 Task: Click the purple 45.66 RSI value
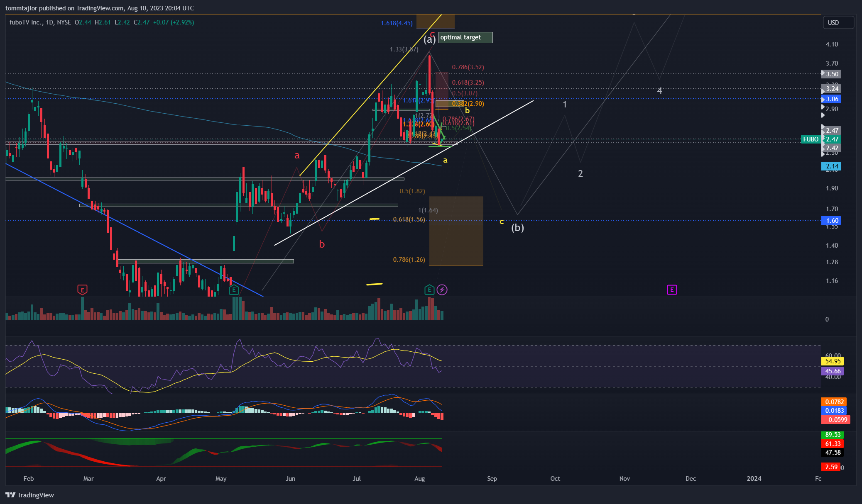coord(833,371)
